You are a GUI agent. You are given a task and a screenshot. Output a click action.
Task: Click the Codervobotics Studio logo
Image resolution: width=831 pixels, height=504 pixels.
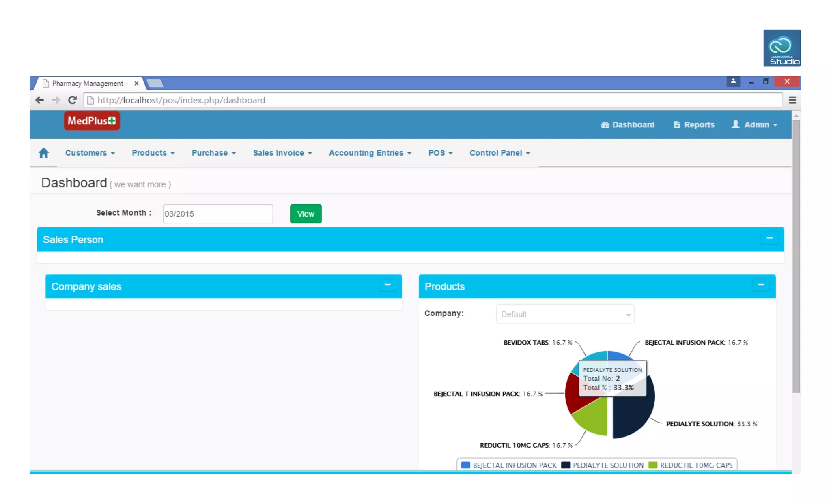781,48
